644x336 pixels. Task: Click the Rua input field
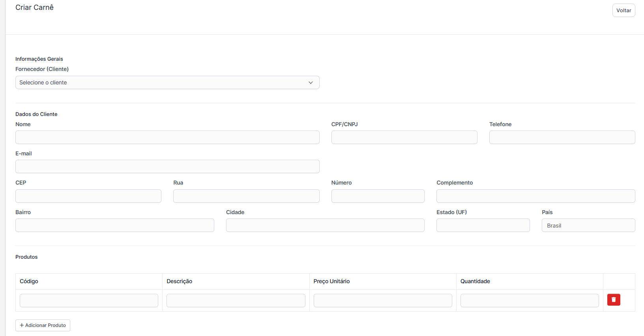tap(246, 196)
